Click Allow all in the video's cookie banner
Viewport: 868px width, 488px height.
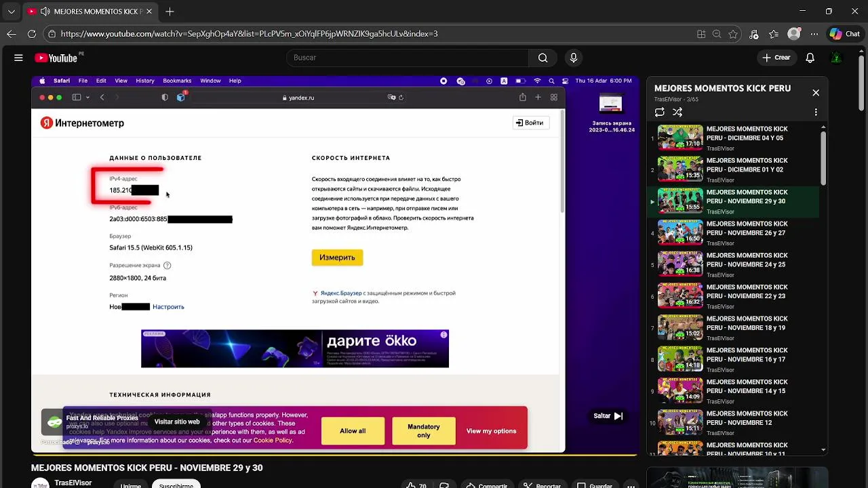tap(353, 431)
